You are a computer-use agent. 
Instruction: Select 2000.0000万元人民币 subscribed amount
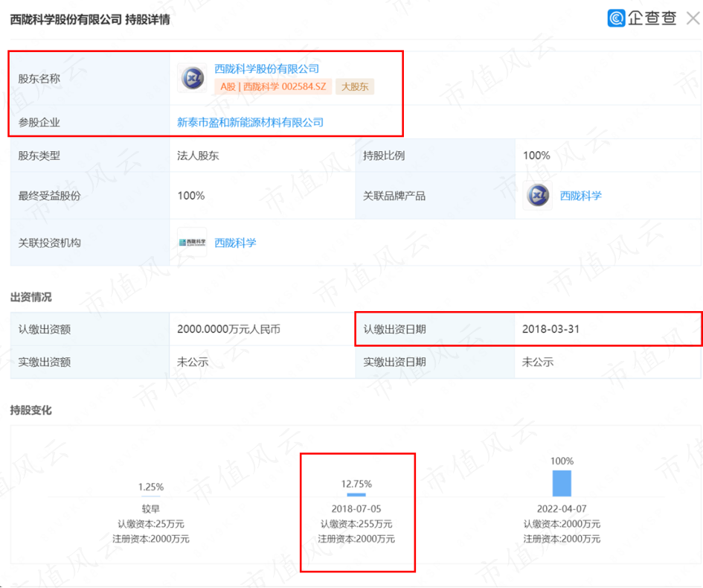pos(228,329)
